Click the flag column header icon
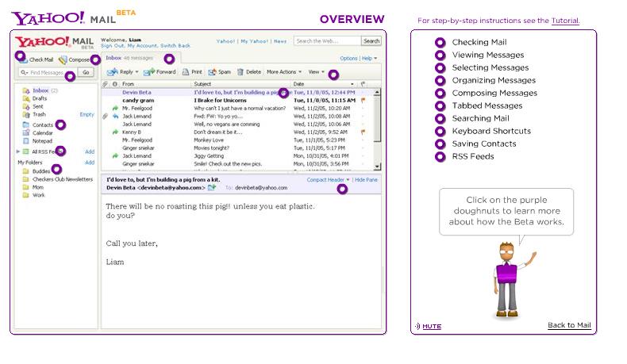 (x=363, y=84)
